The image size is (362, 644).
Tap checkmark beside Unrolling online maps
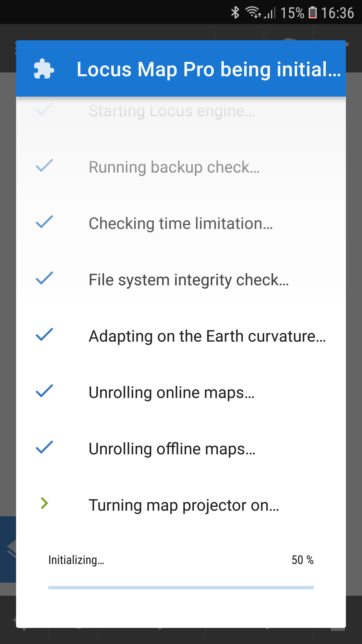click(x=44, y=391)
